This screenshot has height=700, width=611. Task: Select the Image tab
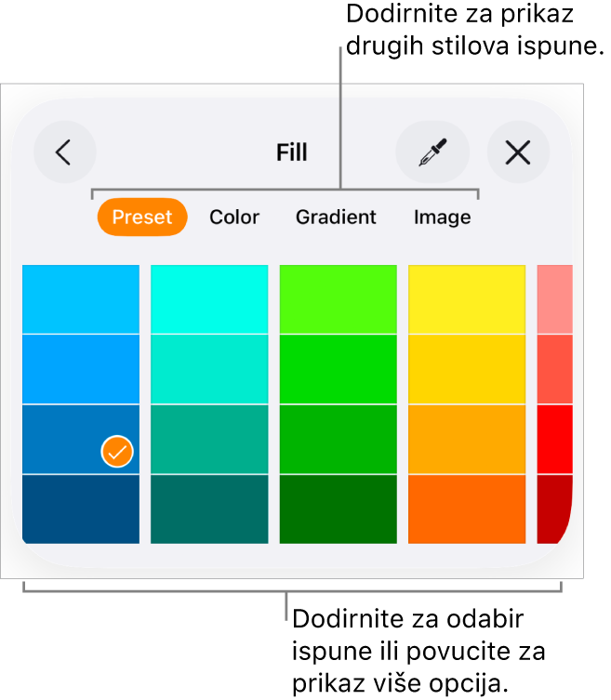click(442, 218)
